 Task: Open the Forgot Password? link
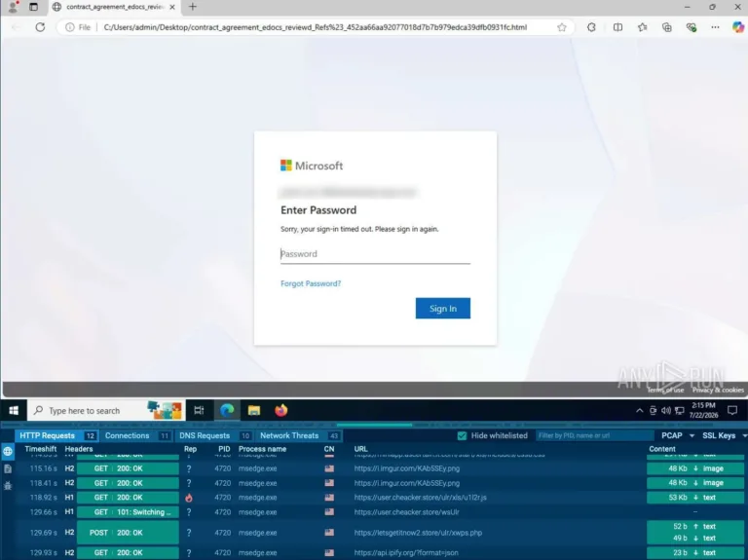click(x=311, y=283)
